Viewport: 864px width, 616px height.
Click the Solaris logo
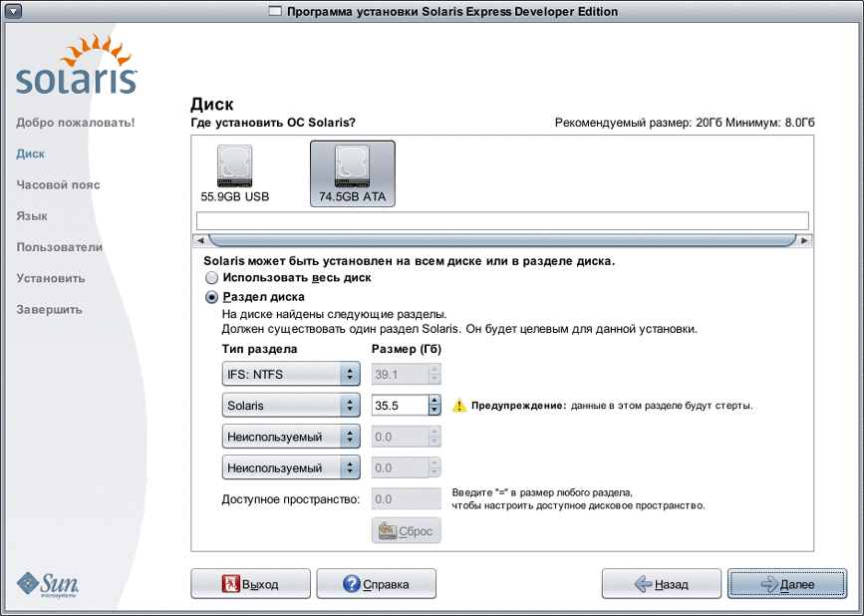pos(77,66)
